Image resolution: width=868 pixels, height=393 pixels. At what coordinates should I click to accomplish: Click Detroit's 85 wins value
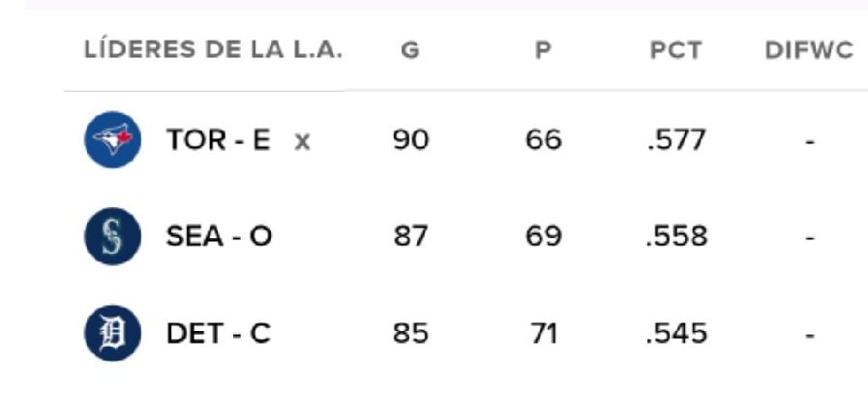410,334
